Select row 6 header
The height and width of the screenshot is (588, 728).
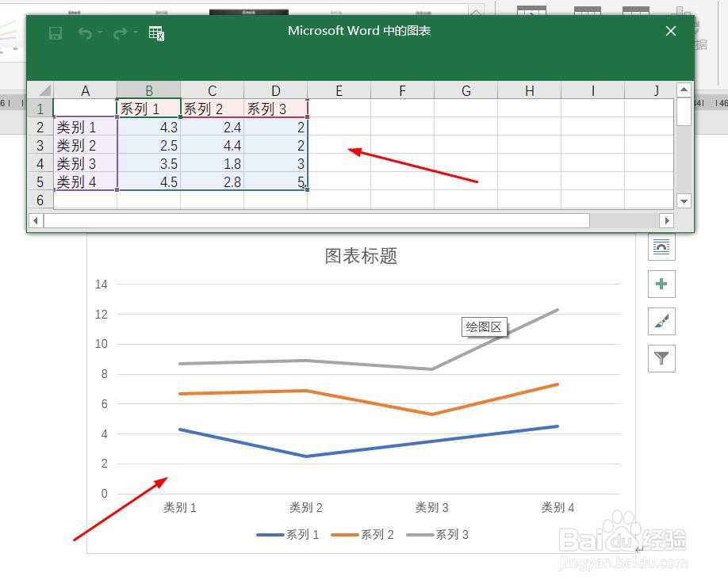(x=40, y=200)
